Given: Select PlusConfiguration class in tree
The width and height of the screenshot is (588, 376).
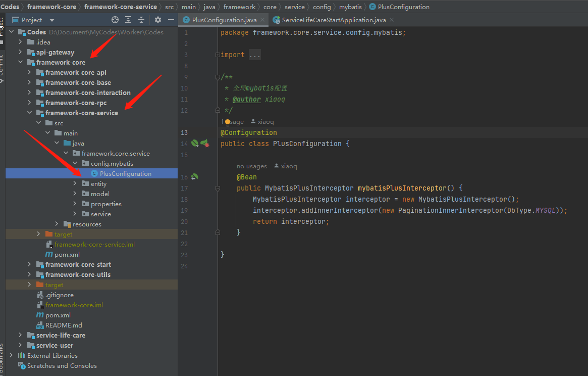Looking at the screenshot, I should coord(125,173).
